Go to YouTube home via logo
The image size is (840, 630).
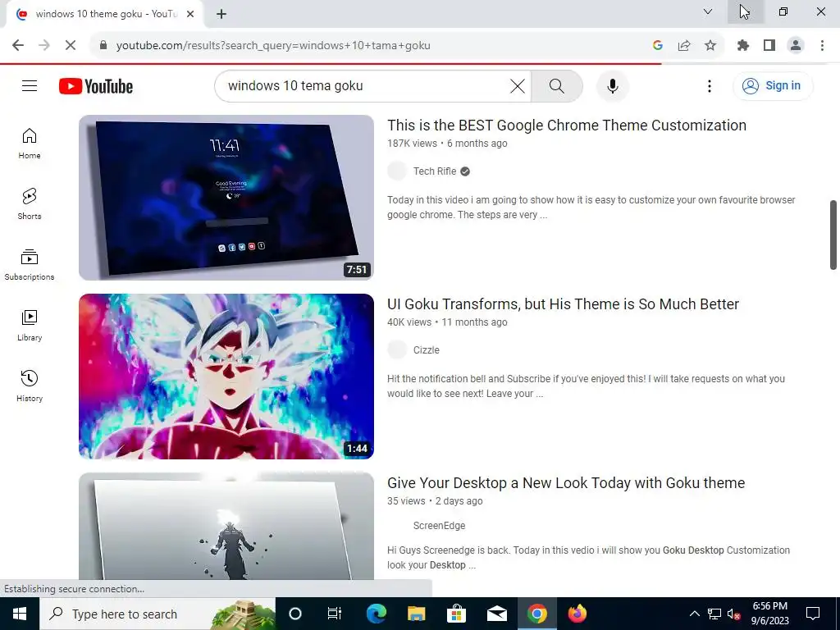tap(96, 86)
